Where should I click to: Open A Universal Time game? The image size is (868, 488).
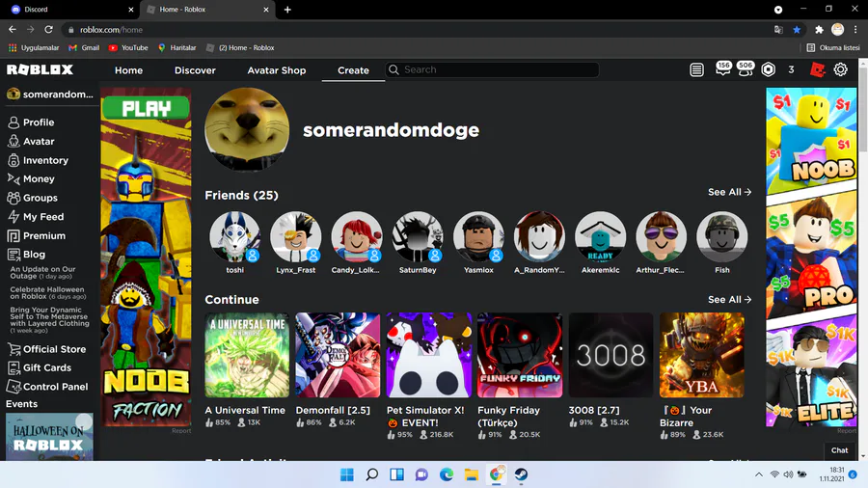(247, 355)
